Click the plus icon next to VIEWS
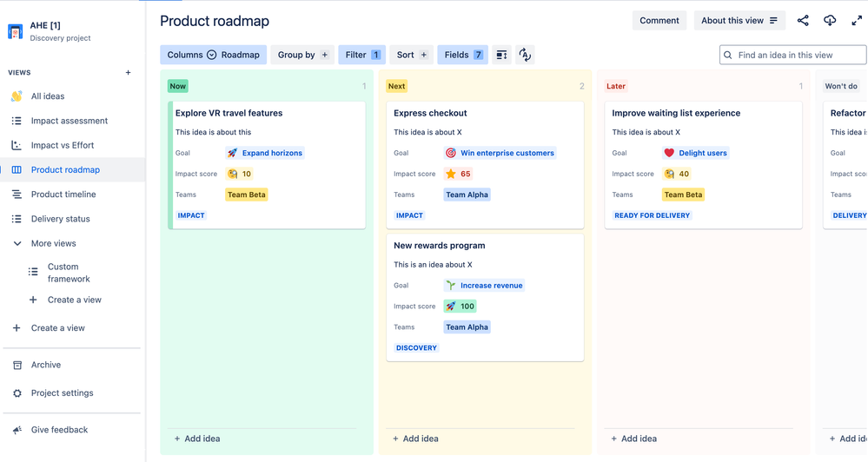The width and height of the screenshot is (868, 462). point(128,72)
